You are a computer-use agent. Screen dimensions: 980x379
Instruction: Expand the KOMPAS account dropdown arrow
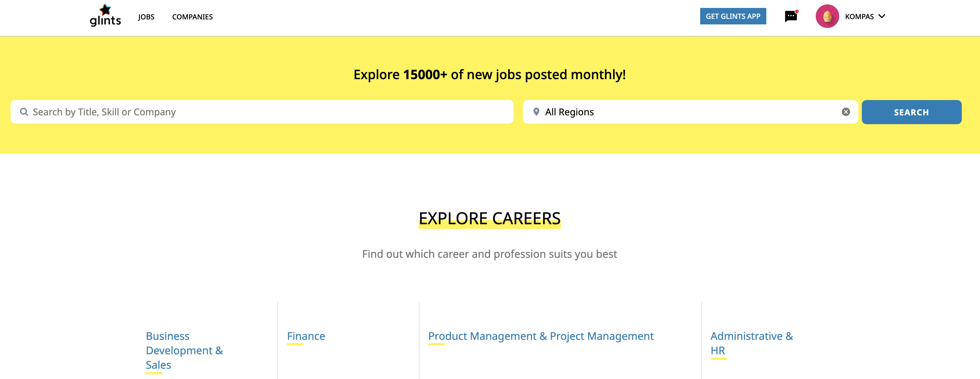(x=882, y=16)
